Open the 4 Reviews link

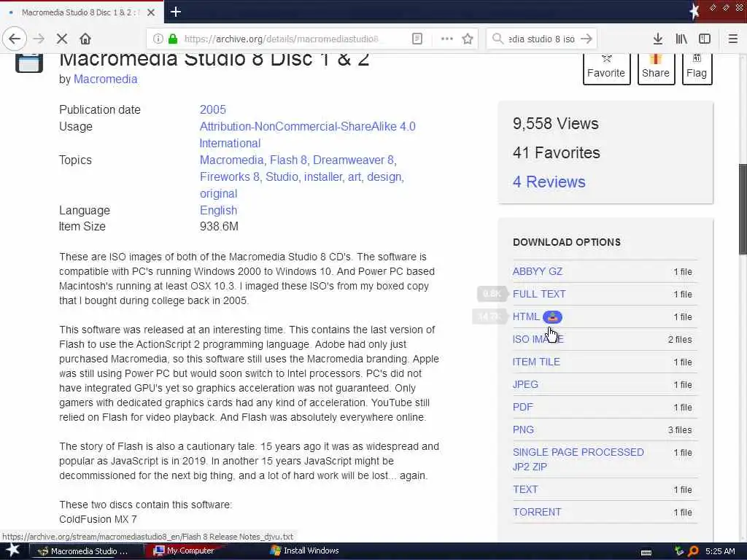pyautogui.click(x=549, y=182)
